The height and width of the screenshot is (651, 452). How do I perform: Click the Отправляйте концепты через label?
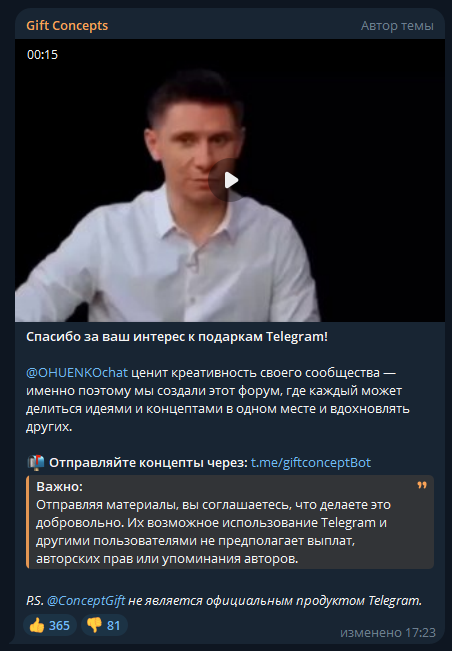[148, 463]
